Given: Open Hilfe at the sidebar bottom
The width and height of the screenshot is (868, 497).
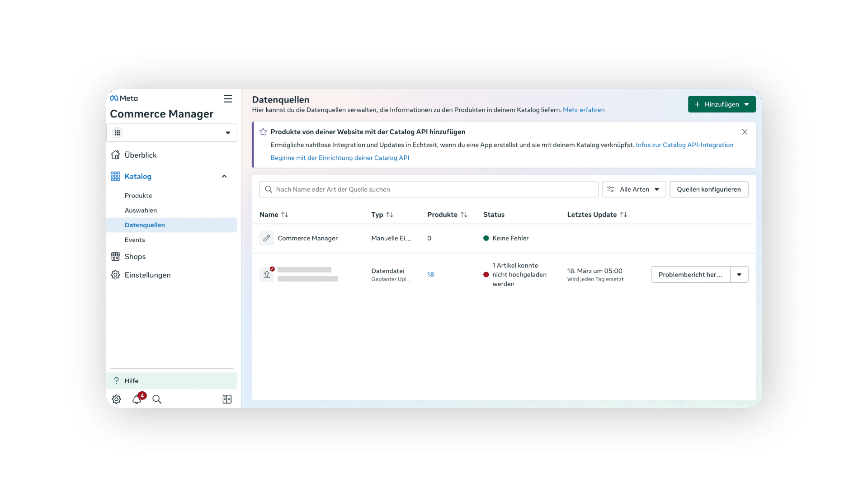Looking at the screenshot, I should point(172,381).
